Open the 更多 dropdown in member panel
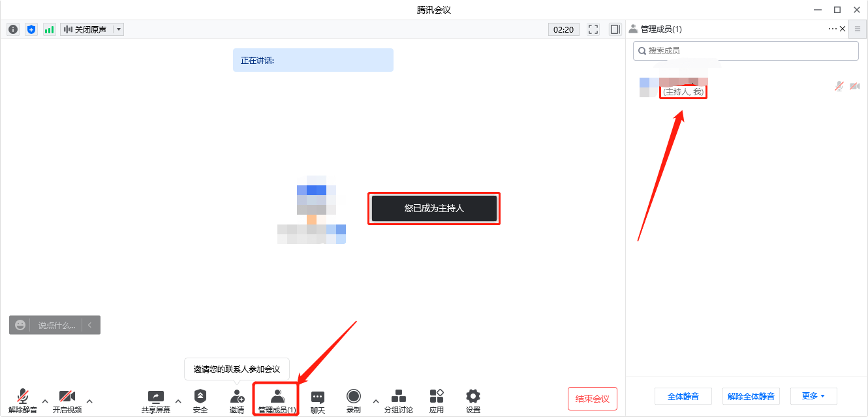 click(813, 396)
